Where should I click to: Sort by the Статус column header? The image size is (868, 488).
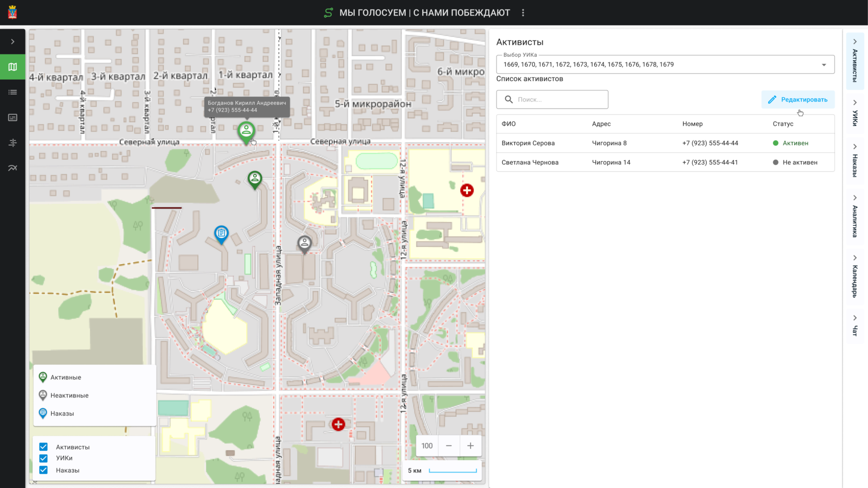pos(783,124)
